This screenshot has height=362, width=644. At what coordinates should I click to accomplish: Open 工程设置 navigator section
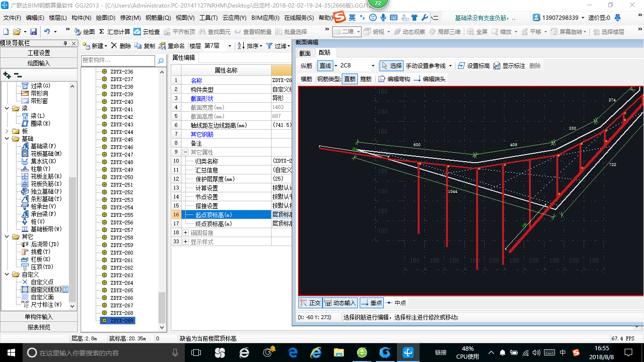click(39, 53)
